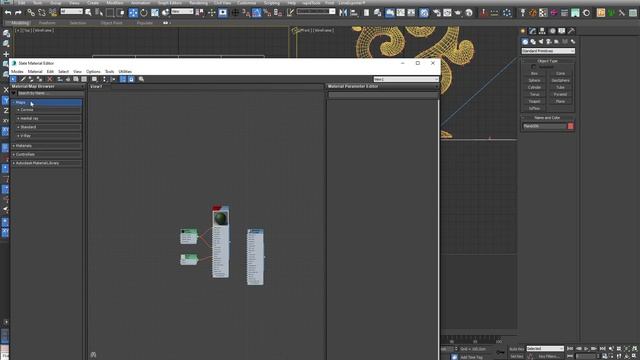Toggle the Angle Snap icon
The width and height of the screenshot is (640, 360).
click(x=256, y=13)
